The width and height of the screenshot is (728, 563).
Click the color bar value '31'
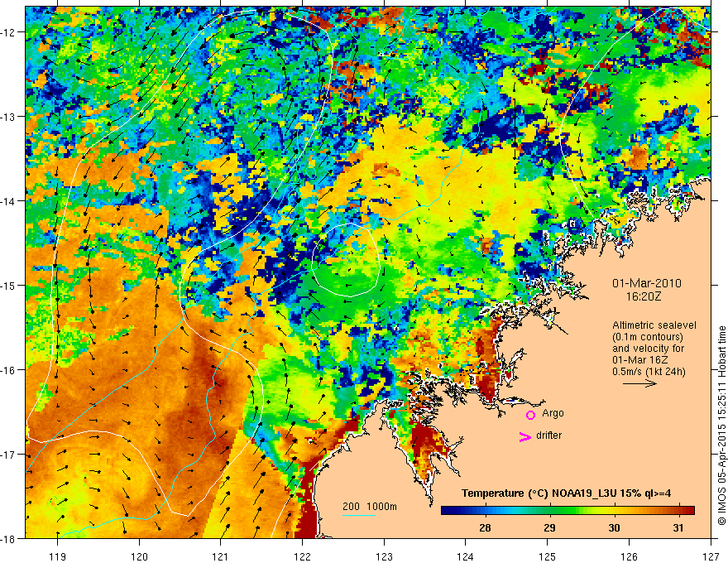[678, 528]
